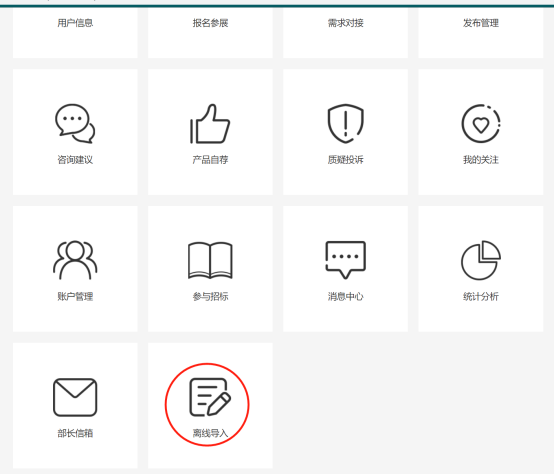This screenshot has height=474, width=554.
Task: Click the 统计分析 text label
Action: 481,297
